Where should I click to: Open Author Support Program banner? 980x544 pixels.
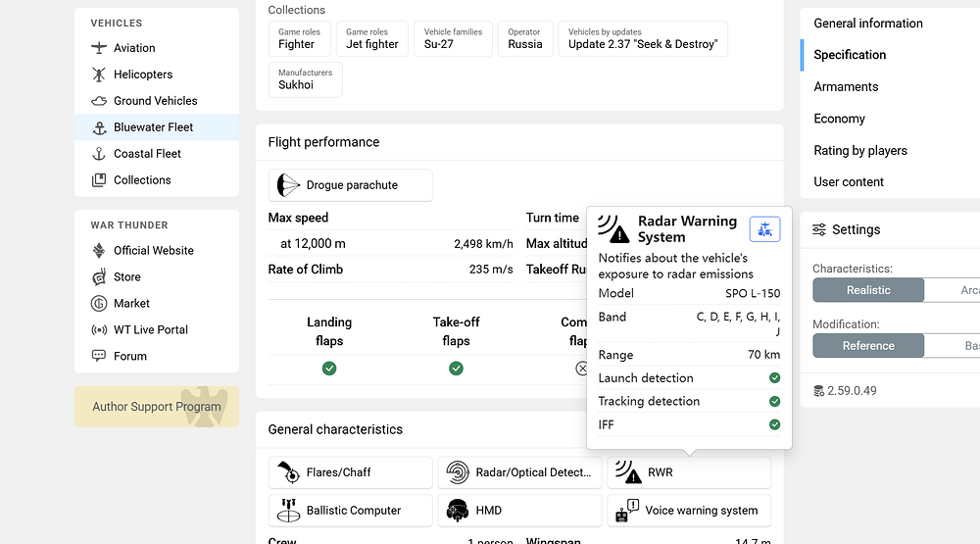[156, 407]
